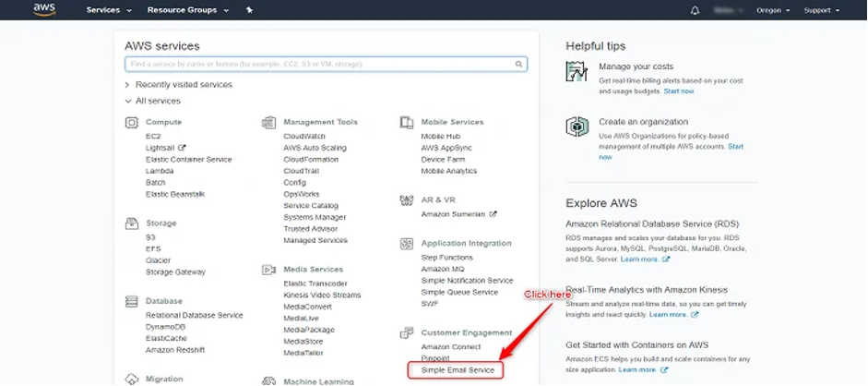Click the Create an organization icon
The width and height of the screenshot is (868, 386).
pos(577,127)
